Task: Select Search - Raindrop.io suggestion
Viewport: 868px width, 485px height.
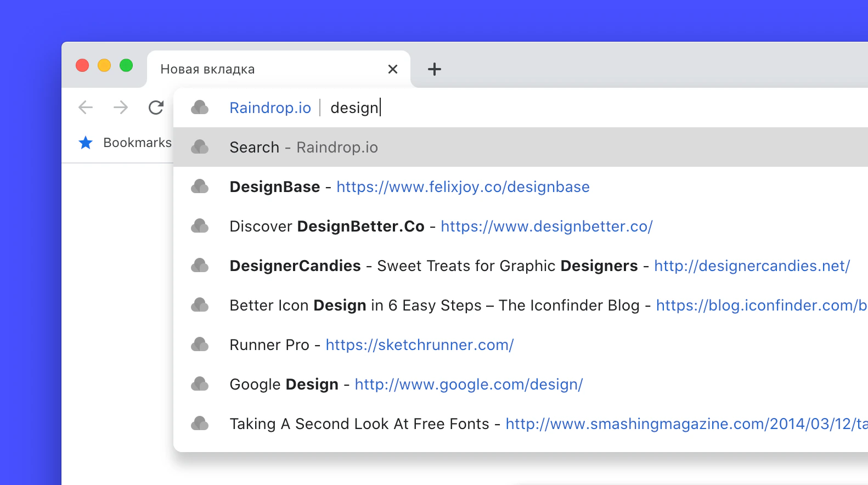Action: pos(521,147)
